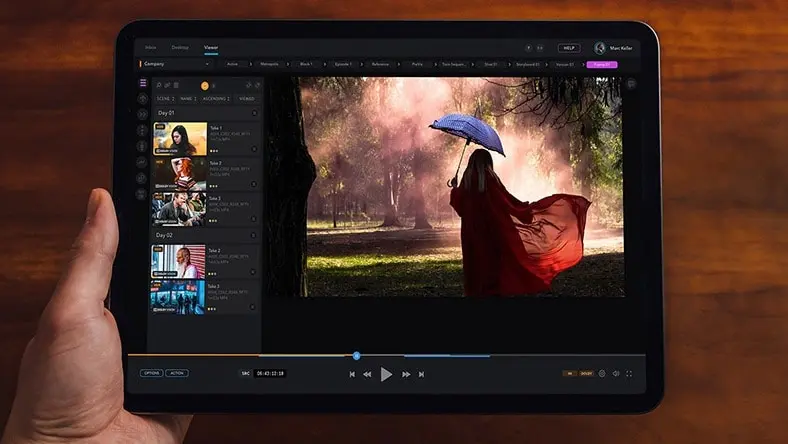Select the PreVis breadcrumb
This screenshot has height=444, width=788.
coord(417,64)
